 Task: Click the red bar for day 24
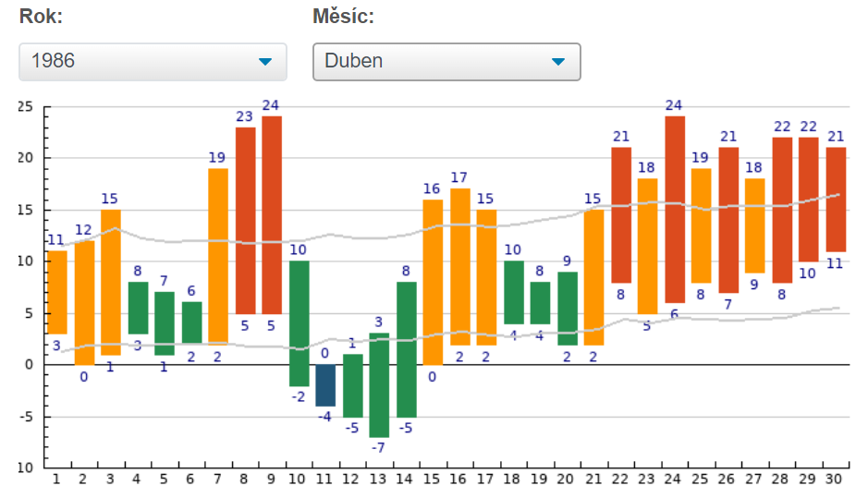click(675, 209)
